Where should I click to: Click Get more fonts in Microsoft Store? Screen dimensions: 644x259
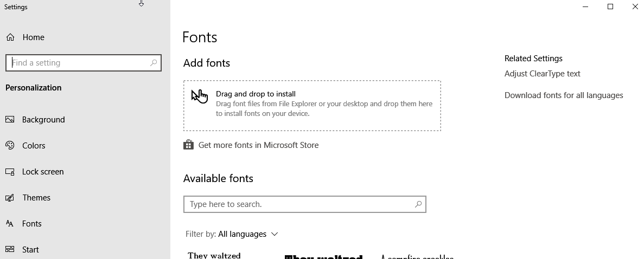tap(258, 145)
